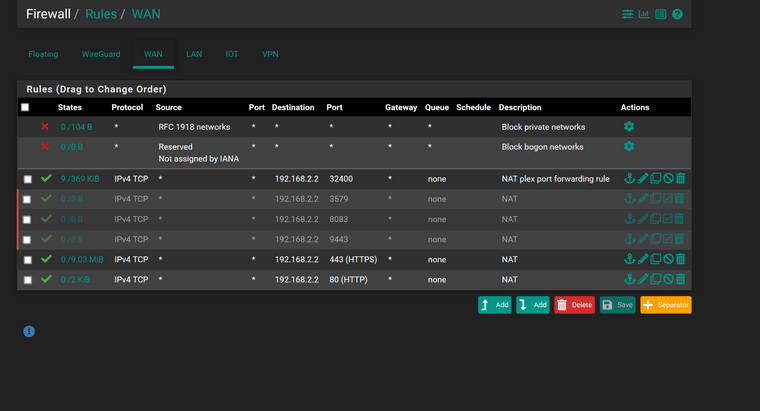Disable the port 32400 rule
This screenshot has width=760, height=411.
pyautogui.click(x=668, y=178)
